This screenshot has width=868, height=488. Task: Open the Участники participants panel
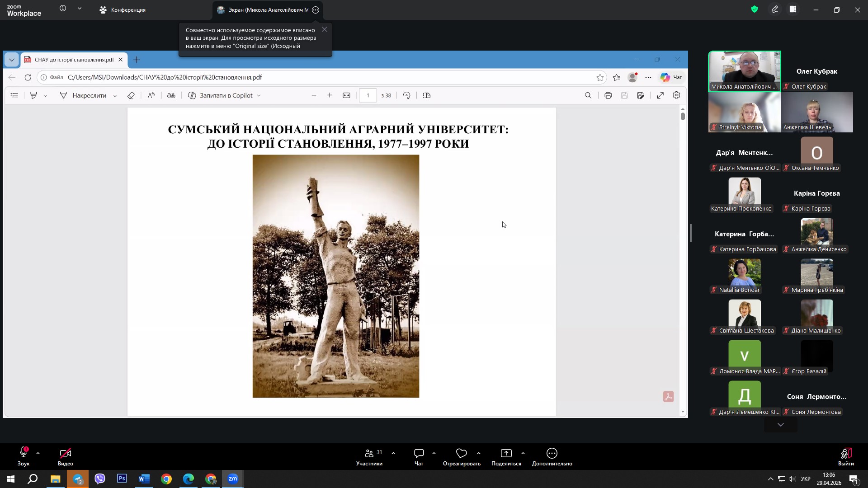pos(369,453)
